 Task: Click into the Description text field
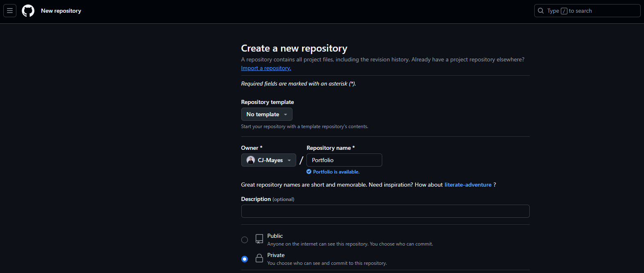click(x=385, y=211)
